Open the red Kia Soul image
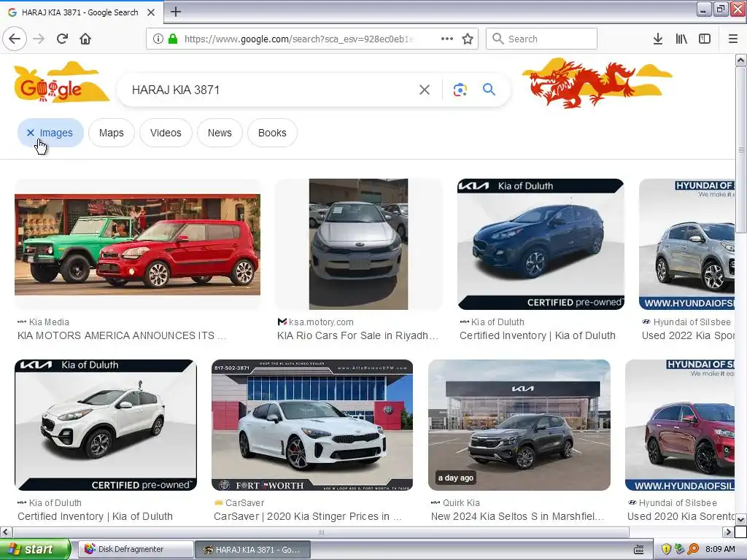The image size is (747, 560). click(x=138, y=244)
